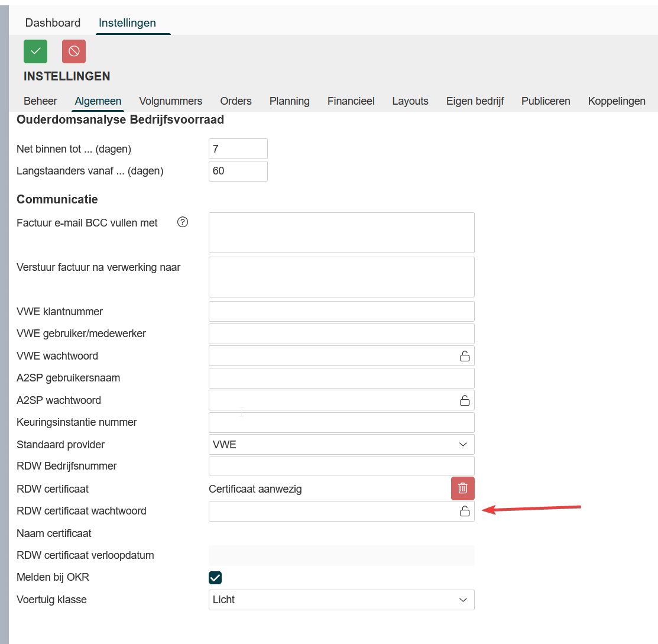The height and width of the screenshot is (644, 658).
Task: Click the Verstuur factuur na verwerking textarea
Action: pyautogui.click(x=341, y=277)
